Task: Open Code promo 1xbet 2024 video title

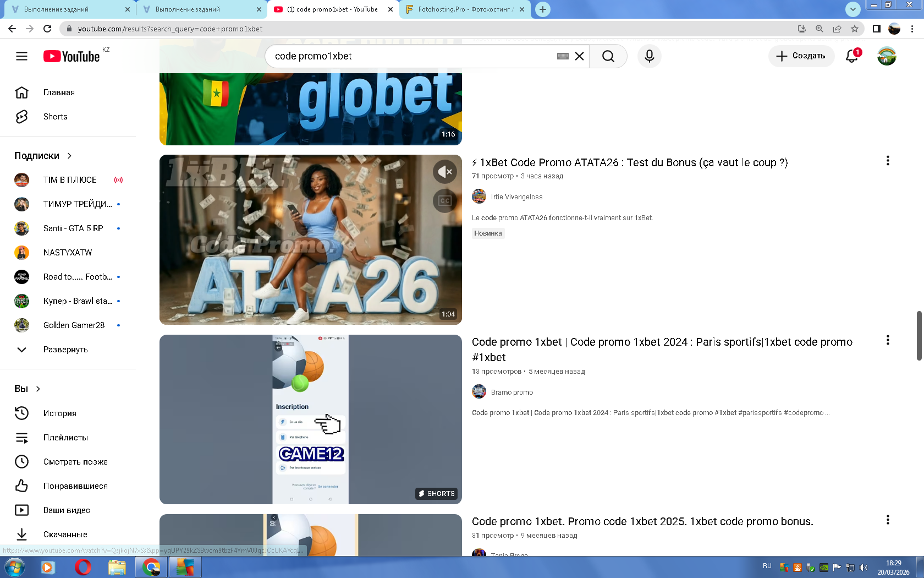Action: click(662, 350)
